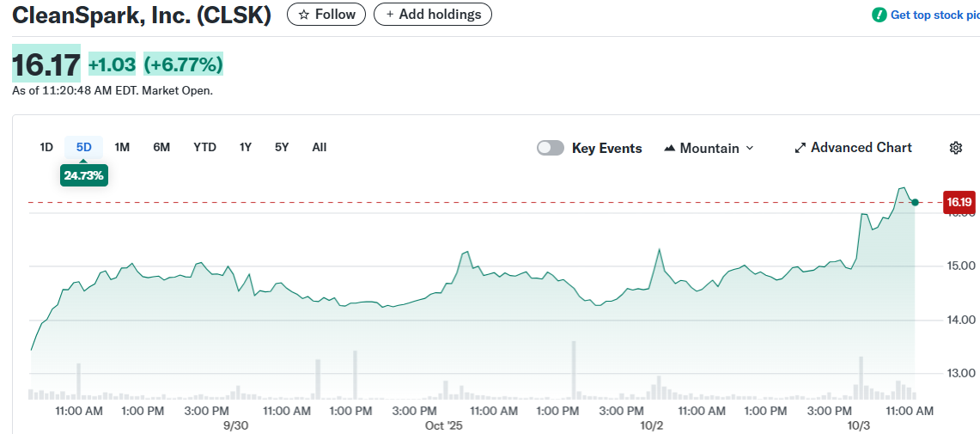Choose the 1Y time range
The width and height of the screenshot is (980, 434).
(246, 147)
